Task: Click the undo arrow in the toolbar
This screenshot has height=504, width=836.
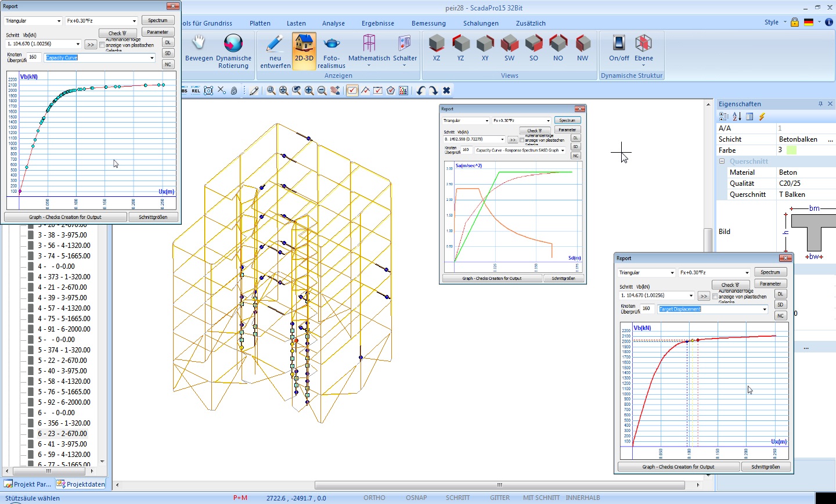Action: click(421, 91)
